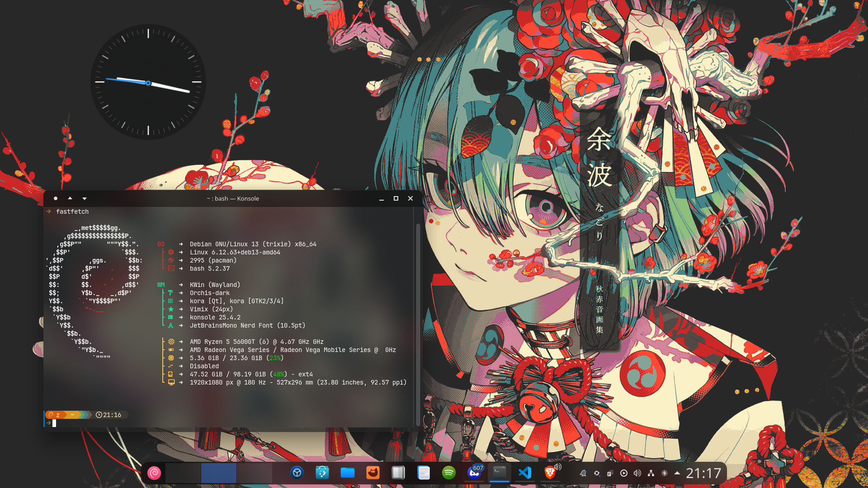
Task: Click the 'fastfetch' command text
Action: 72,211
